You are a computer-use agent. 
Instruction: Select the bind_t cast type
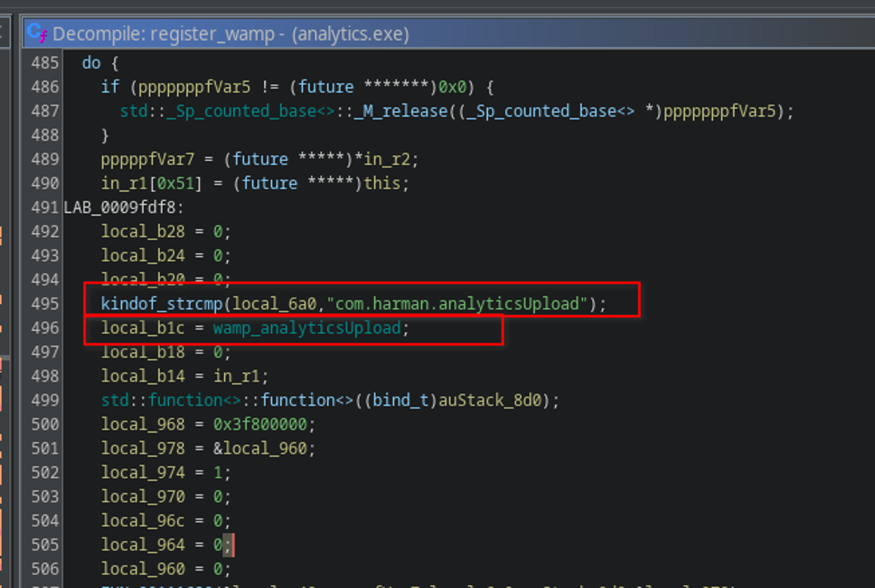[400, 400]
